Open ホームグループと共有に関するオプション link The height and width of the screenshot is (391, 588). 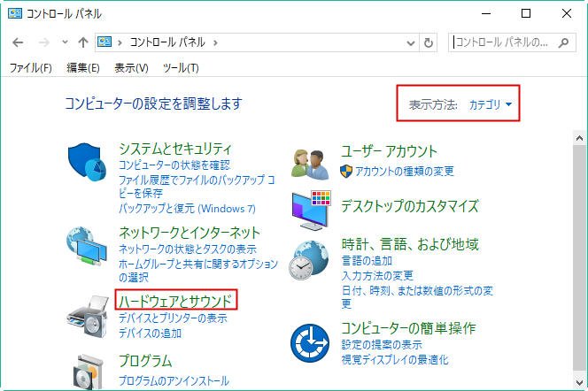point(198,271)
